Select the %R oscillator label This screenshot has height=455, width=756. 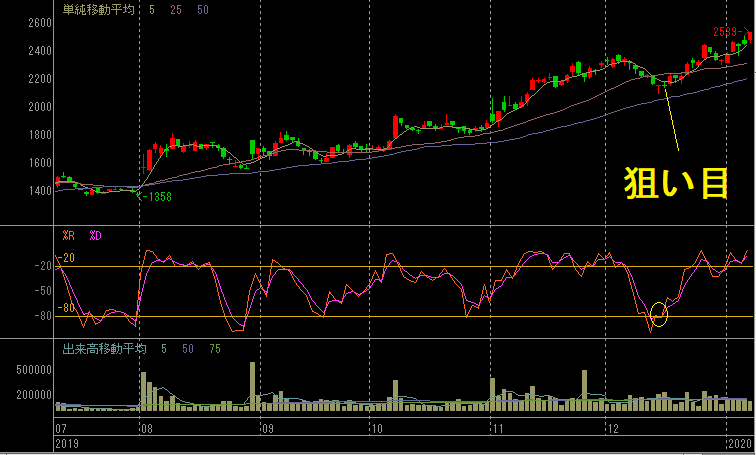tap(69, 235)
